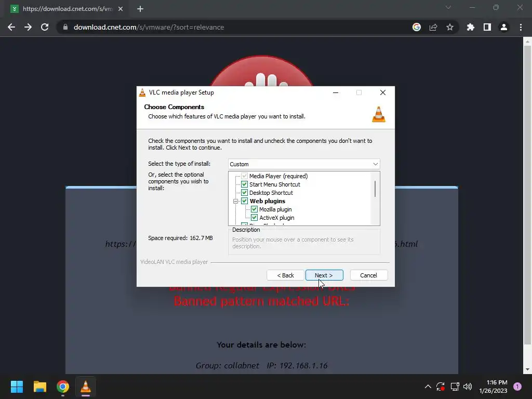Click the sync status tray icon
The image size is (532, 399).
point(441,387)
